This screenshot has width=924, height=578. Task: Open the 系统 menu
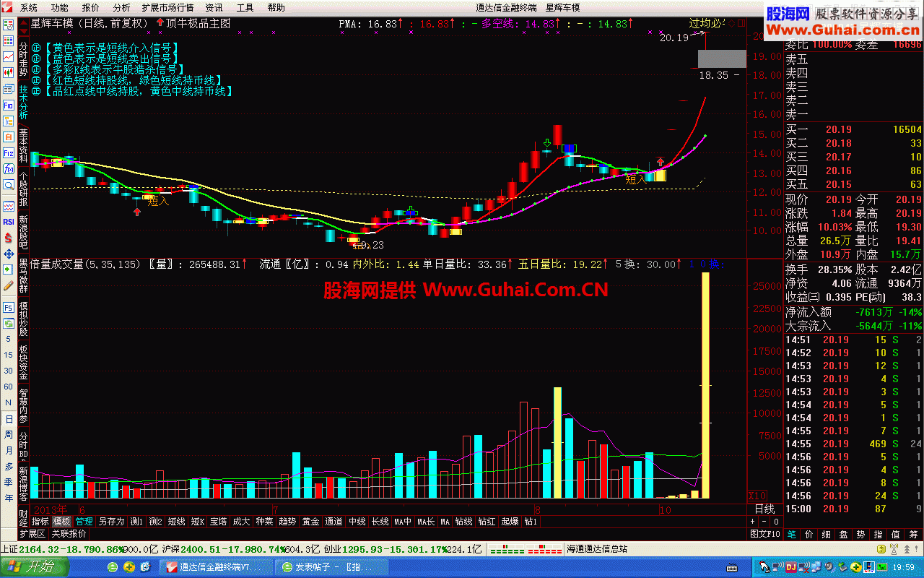29,7
